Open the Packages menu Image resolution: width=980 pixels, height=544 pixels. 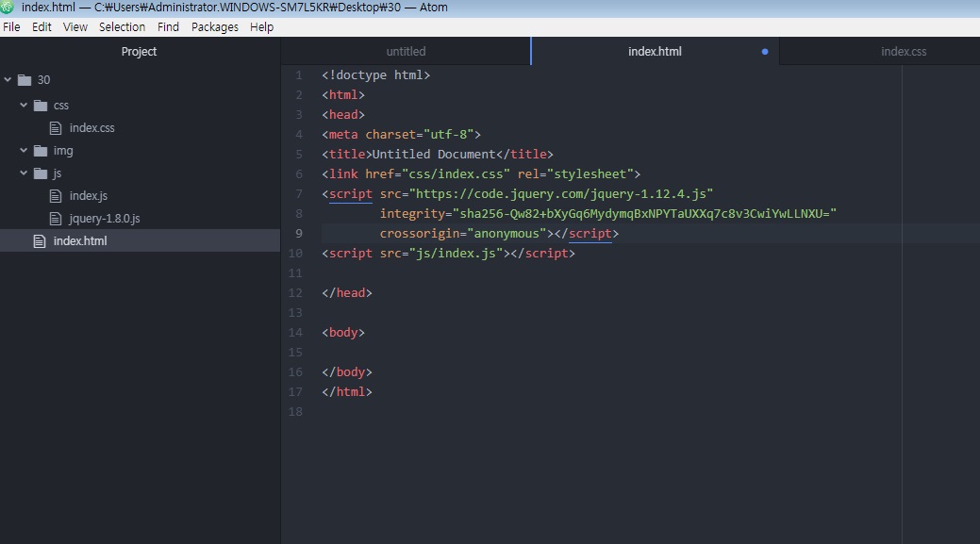[214, 26]
